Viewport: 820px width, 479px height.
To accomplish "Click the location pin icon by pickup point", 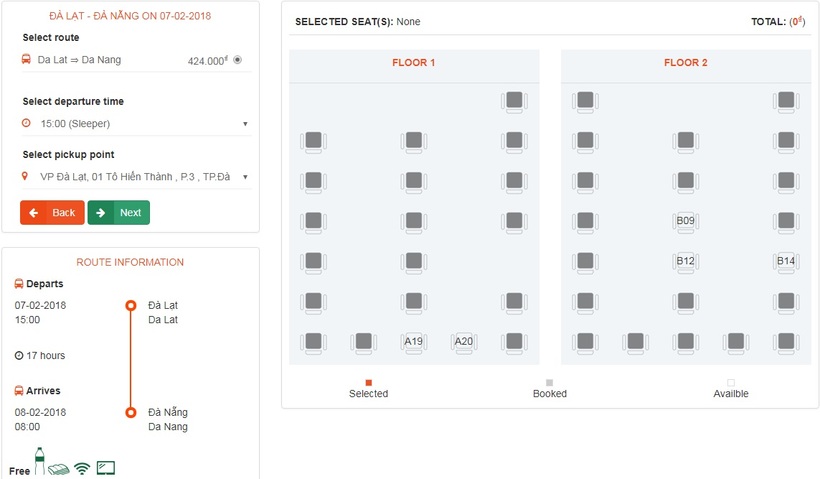I will pyautogui.click(x=25, y=176).
